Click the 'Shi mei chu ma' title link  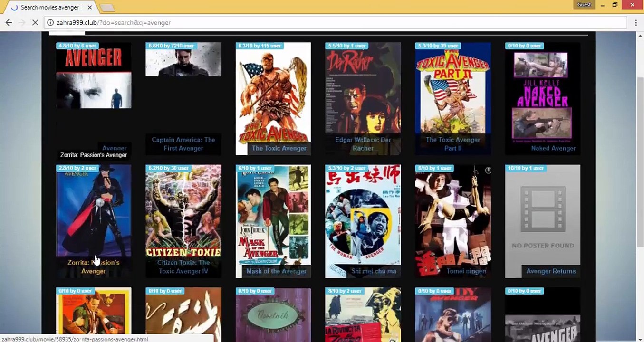(x=374, y=271)
